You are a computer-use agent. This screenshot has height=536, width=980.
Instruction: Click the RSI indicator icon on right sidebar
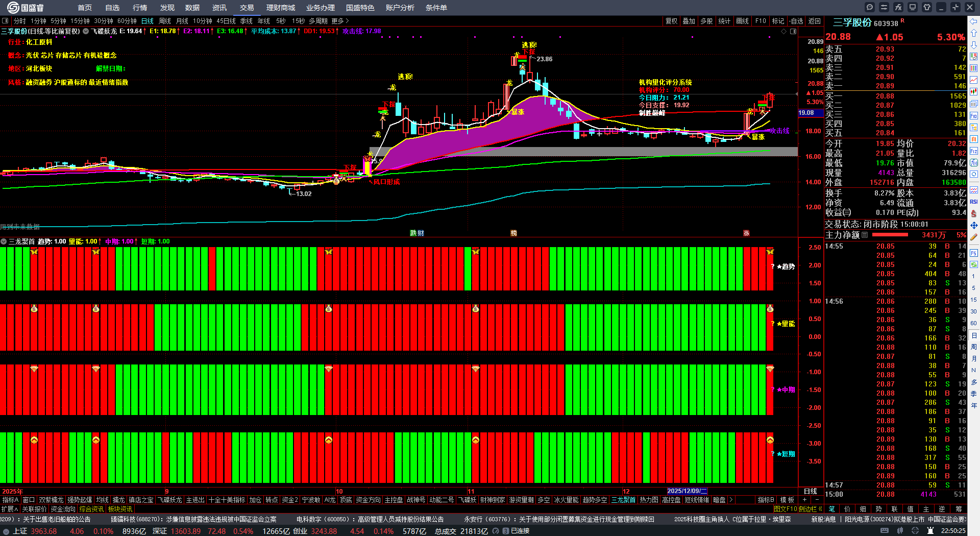coord(974,202)
